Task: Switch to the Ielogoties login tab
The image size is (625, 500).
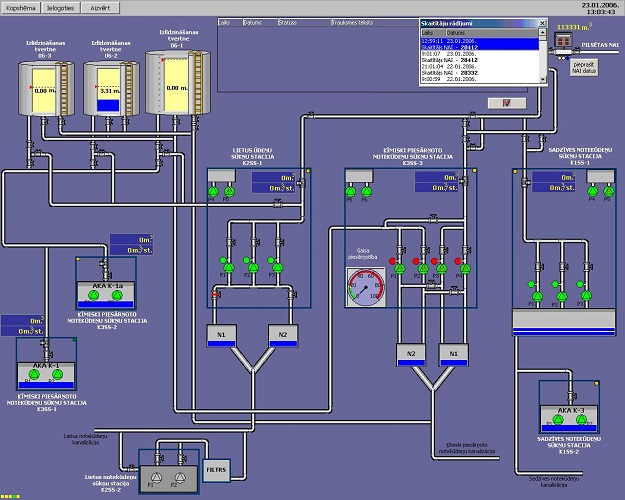Action: pyautogui.click(x=63, y=7)
